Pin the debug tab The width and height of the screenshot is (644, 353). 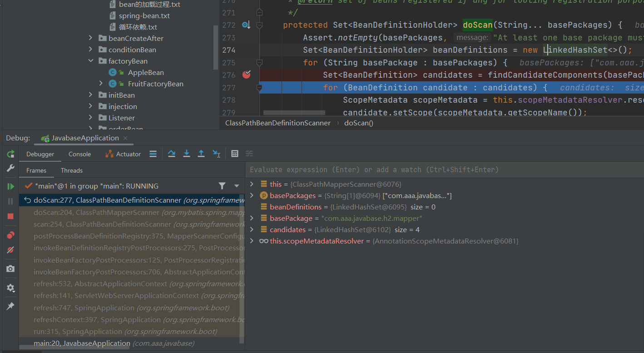tap(10, 307)
